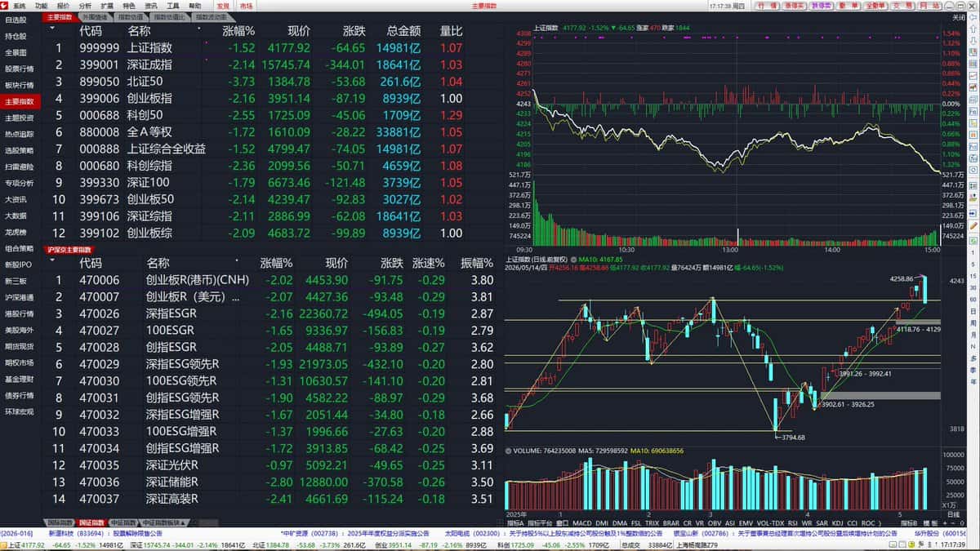Click the red app logo icon
This screenshot has width=980, height=551.
(x=5, y=5)
